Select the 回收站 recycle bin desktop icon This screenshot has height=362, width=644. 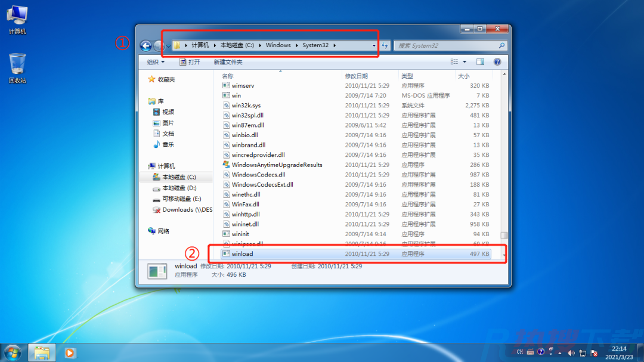click(x=17, y=68)
